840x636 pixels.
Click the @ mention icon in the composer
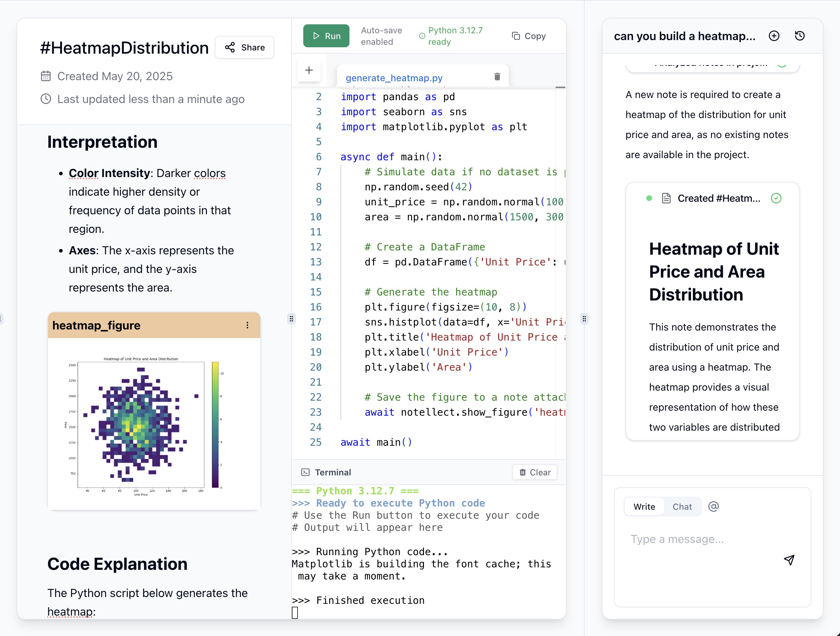(714, 507)
